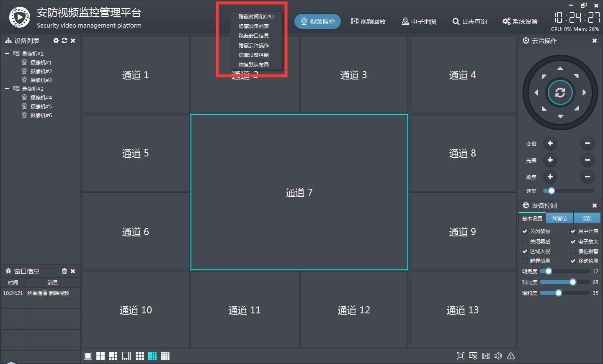Image resolution: width=603 pixels, height=364 pixels.
Task: Pan PTZ right with right arrow
Action: 584,92
